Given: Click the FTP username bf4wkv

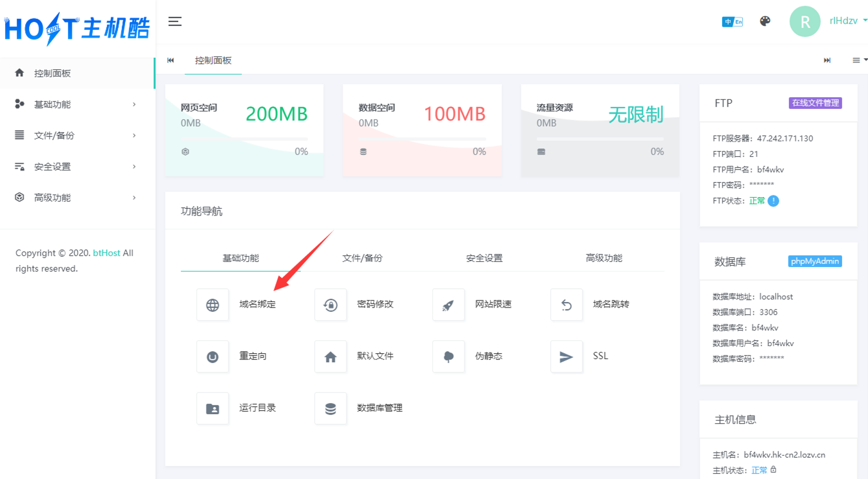Looking at the screenshot, I should (770, 170).
